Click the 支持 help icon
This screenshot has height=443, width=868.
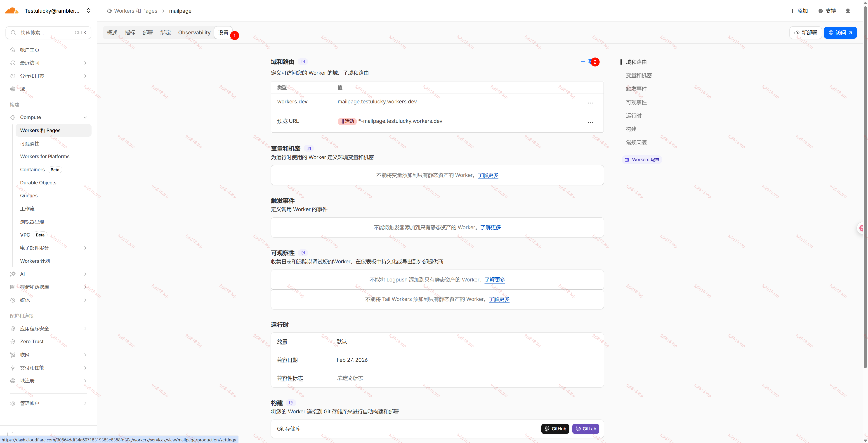(820, 11)
